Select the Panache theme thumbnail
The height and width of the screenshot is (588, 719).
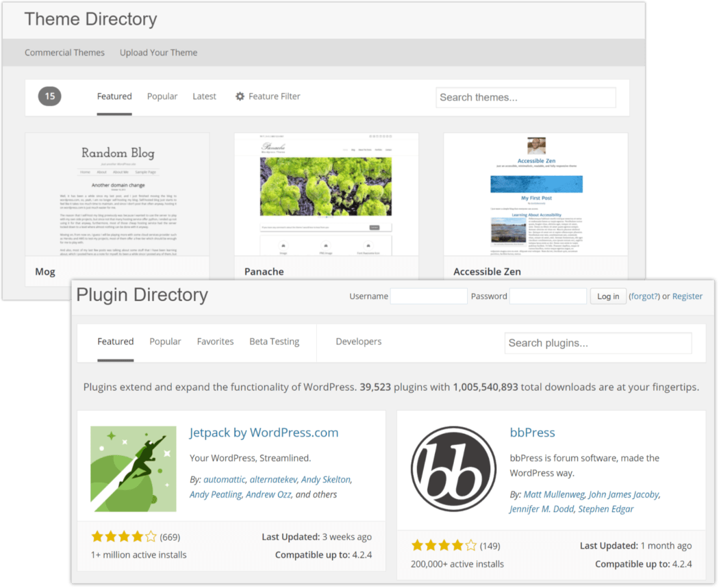pyautogui.click(x=327, y=194)
